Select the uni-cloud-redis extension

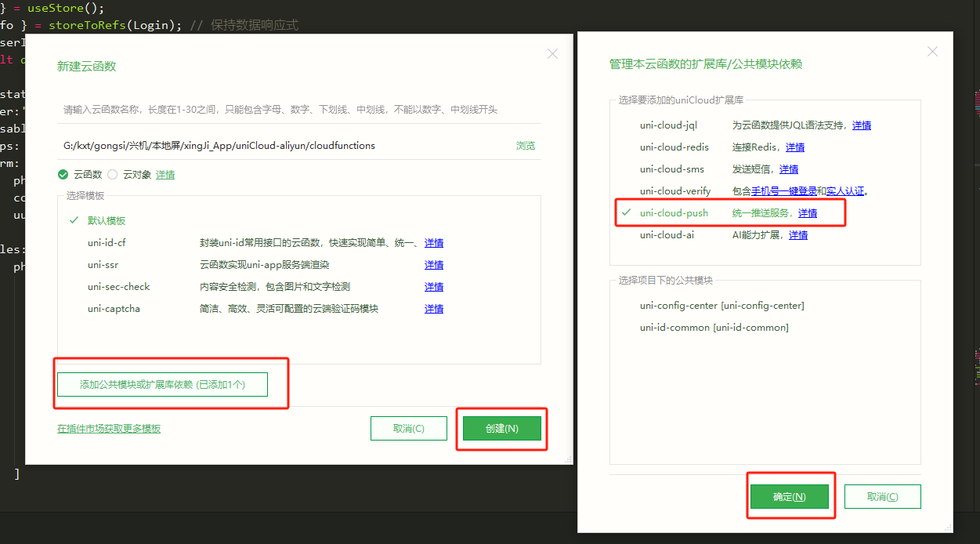pos(674,147)
